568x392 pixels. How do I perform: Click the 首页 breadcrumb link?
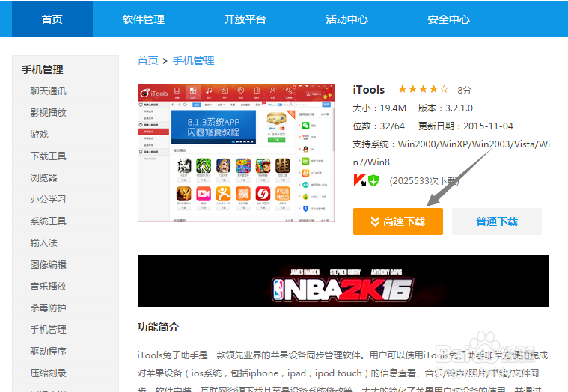click(x=147, y=61)
